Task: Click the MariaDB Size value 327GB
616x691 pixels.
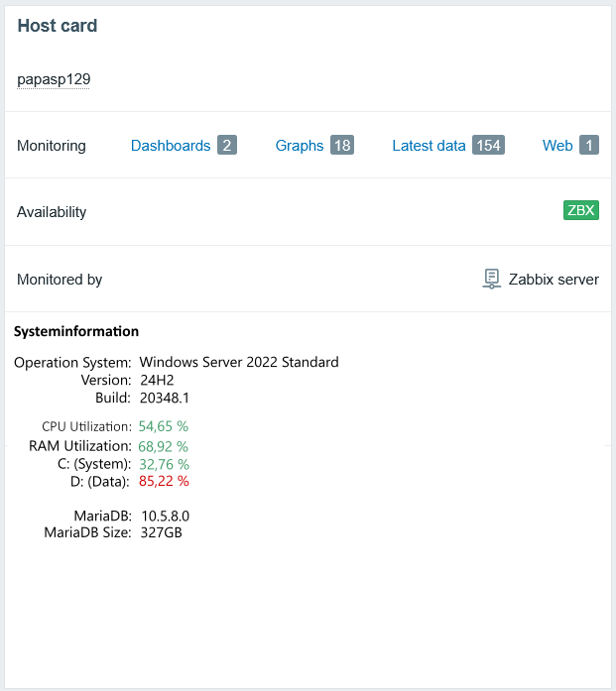Action: [162, 532]
